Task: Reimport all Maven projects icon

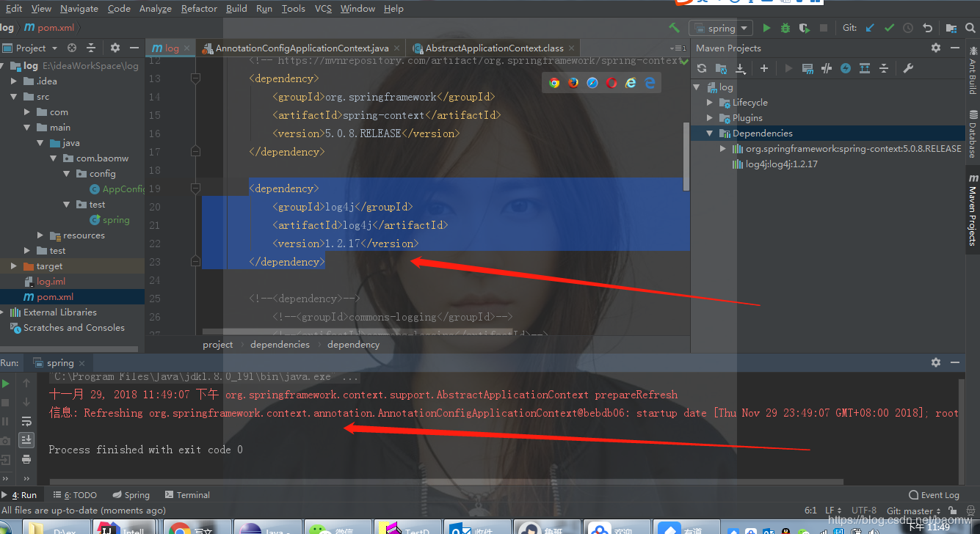Action: [702, 68]
